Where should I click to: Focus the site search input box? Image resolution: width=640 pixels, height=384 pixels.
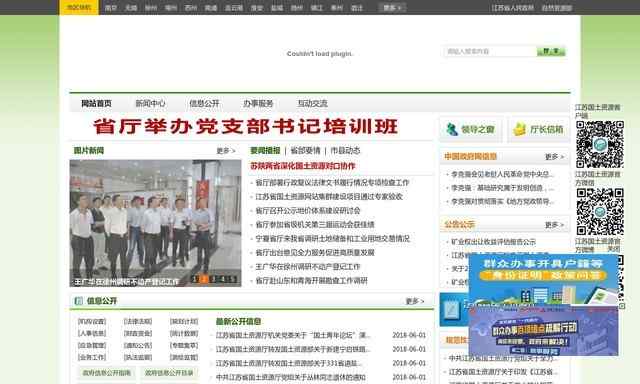point(490,51)
